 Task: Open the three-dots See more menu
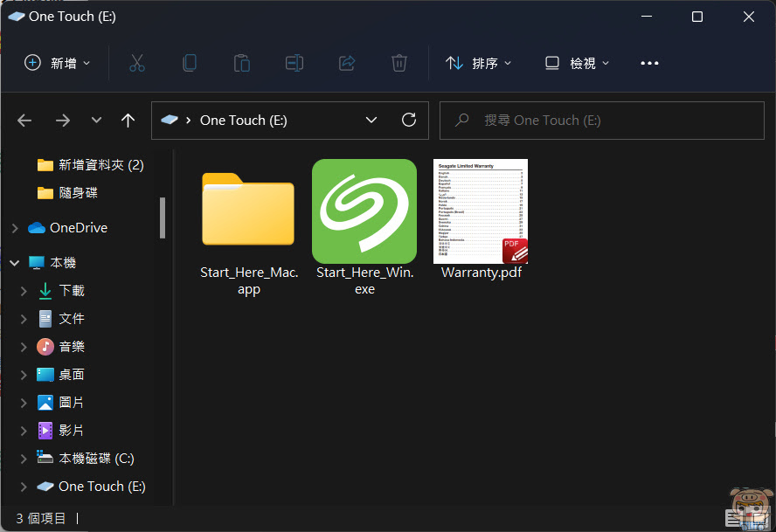click(649, 64)
